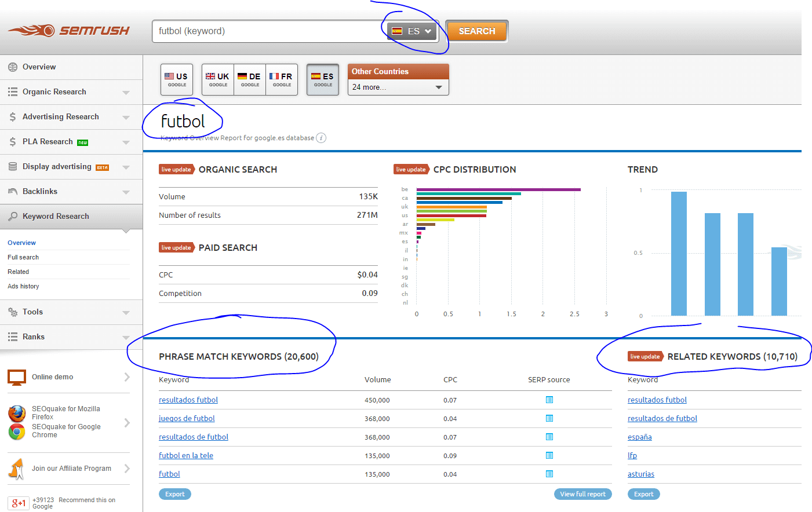The image size is (812, 512).
Task: Click the Firefox SEOquake icon
Action: point(17,413)
